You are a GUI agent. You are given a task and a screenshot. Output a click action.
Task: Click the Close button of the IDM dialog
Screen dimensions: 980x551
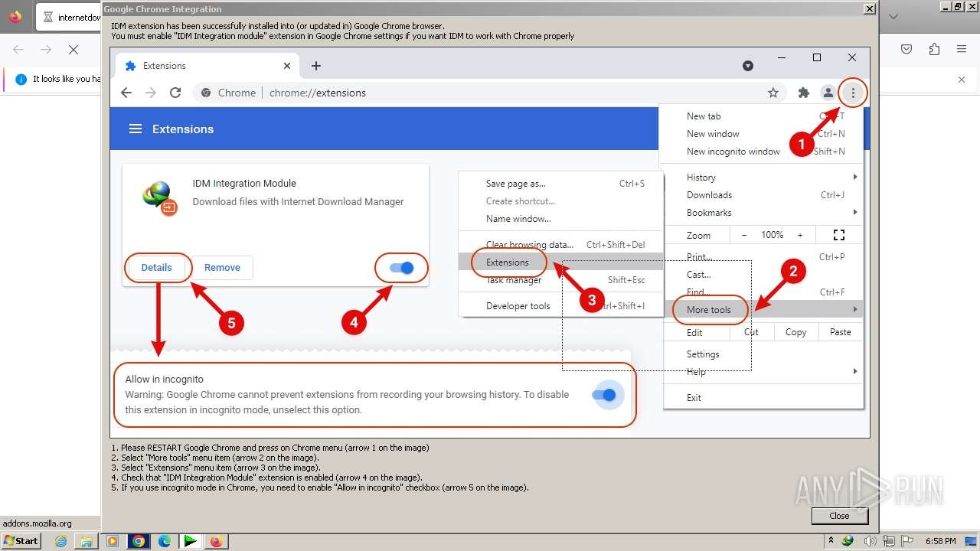coord(839,516)
